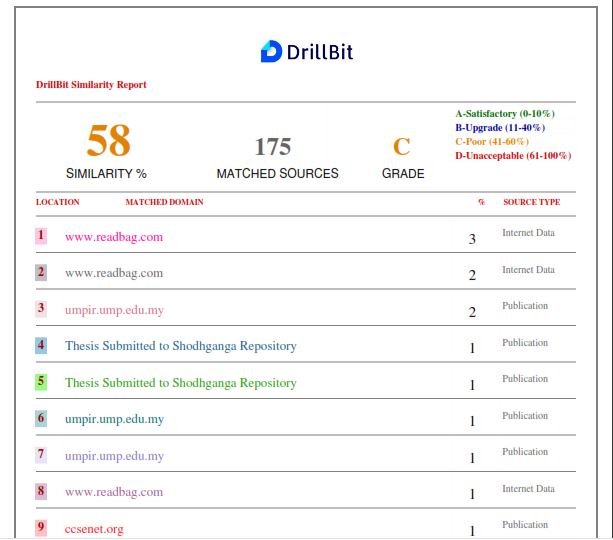613x540 pixels.
Task: Select the 58 similarity percentage value
Action: point(109,140)
